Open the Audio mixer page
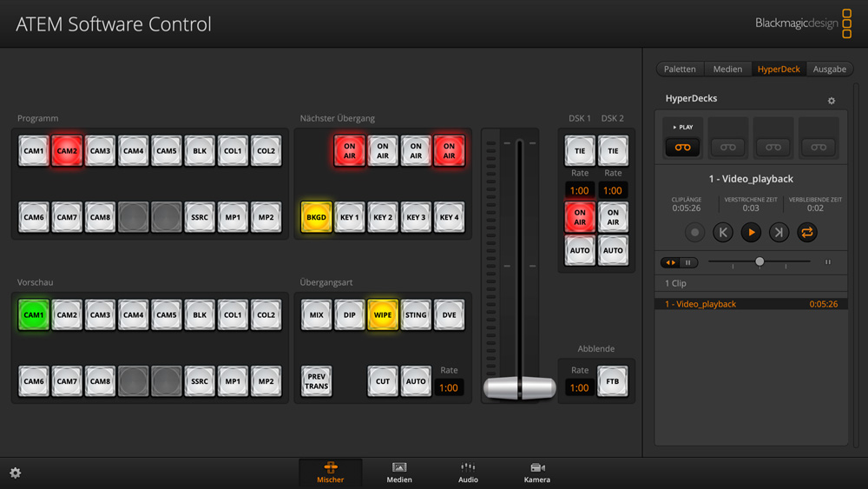The height and width of the screenshot is (489, 868). click(468, 472)
